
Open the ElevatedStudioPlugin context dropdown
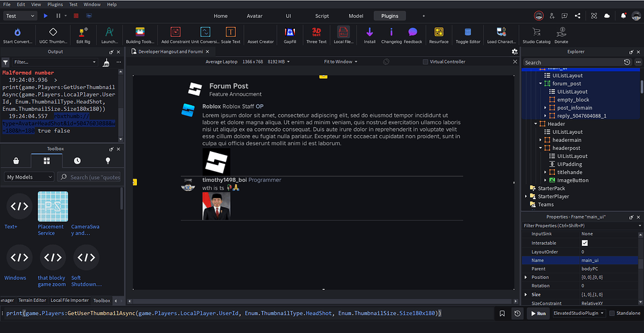click(579, 313)
